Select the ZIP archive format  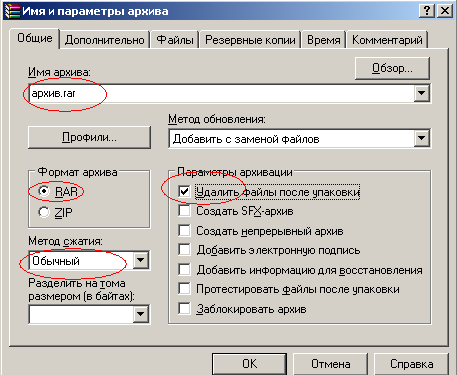(44, 212)
